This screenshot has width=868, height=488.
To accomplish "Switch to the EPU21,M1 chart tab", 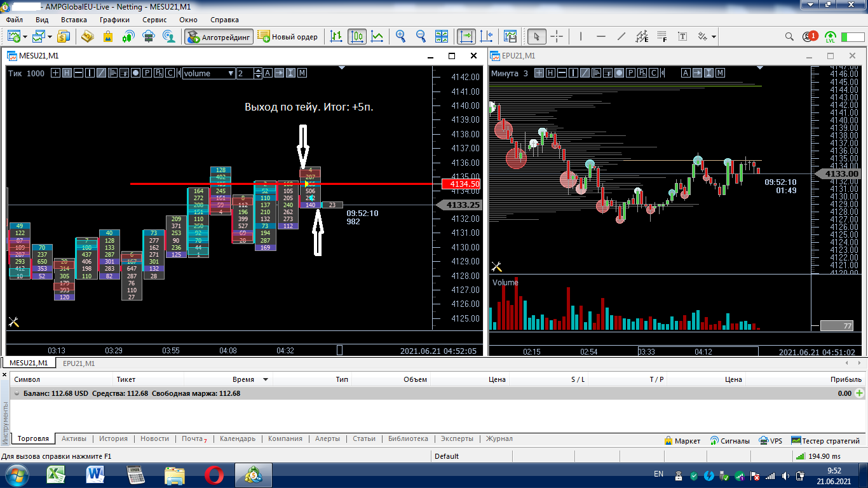I will [78, 363].
